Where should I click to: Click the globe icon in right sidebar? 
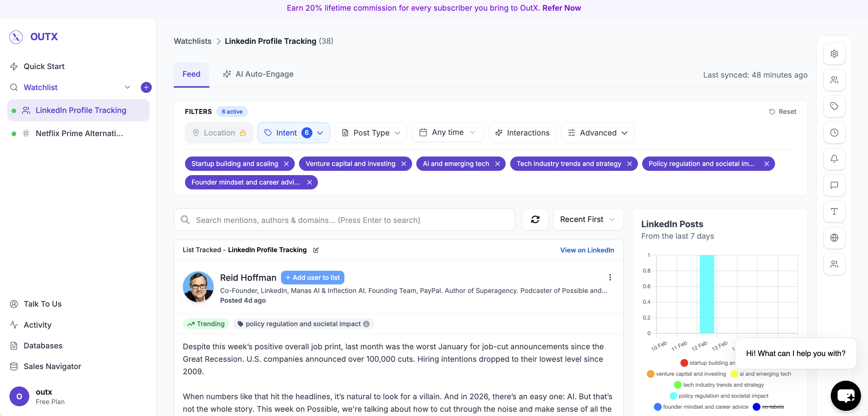point(834,238)
